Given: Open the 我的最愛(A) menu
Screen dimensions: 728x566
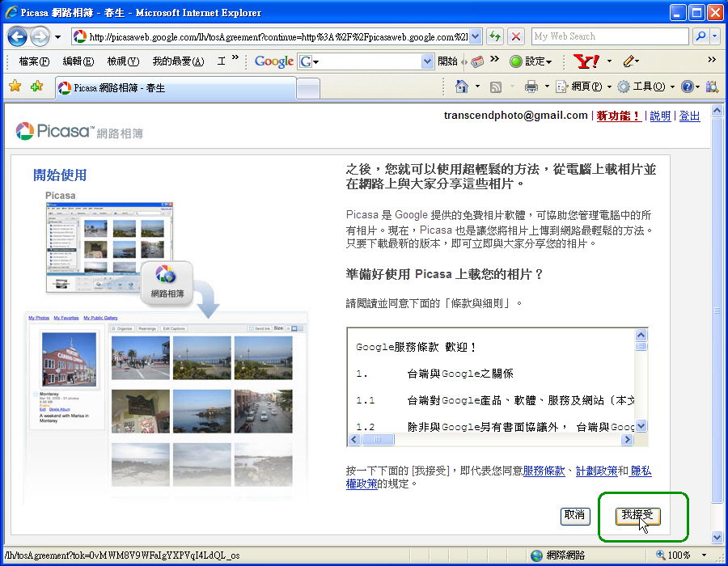Looking at the screenshot, I should [x=178, y=61].
